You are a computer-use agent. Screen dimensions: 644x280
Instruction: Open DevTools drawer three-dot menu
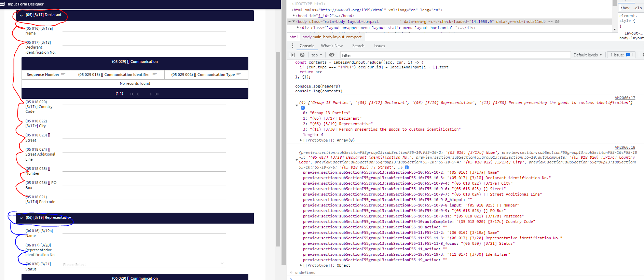pos(292,46)
